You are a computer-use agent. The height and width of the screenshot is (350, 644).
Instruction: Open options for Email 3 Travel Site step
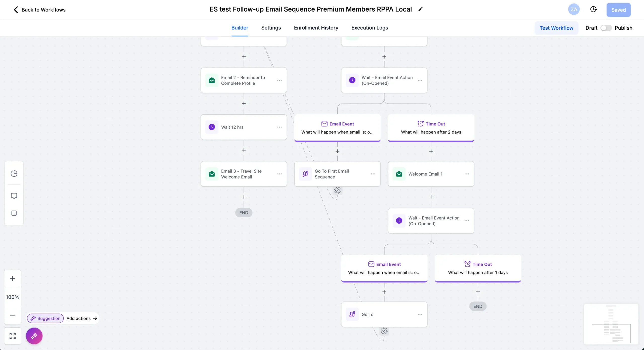(x=279, y=174)
